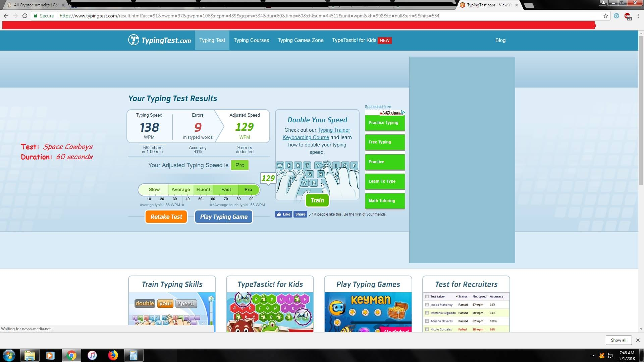
Task: Click the Facebook Like thumbs-up button
Action: 283,214
